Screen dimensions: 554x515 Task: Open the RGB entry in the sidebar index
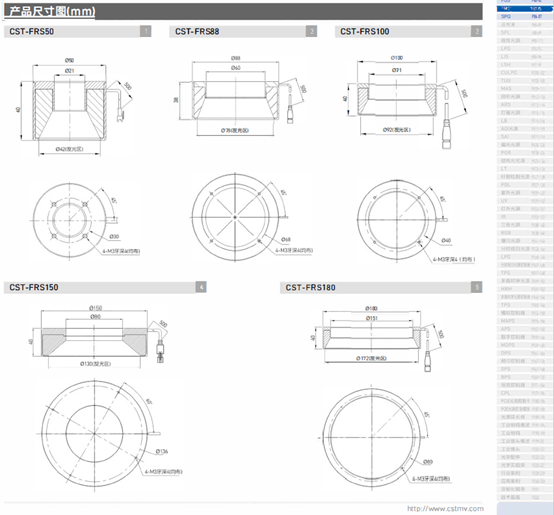tap(524, 233)
